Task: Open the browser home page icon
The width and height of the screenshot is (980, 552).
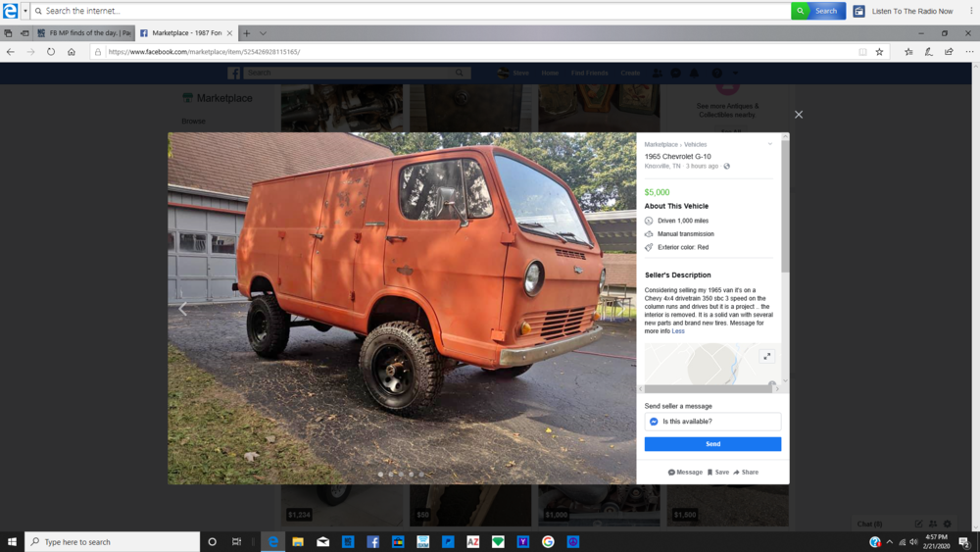Action: [72, 52]
